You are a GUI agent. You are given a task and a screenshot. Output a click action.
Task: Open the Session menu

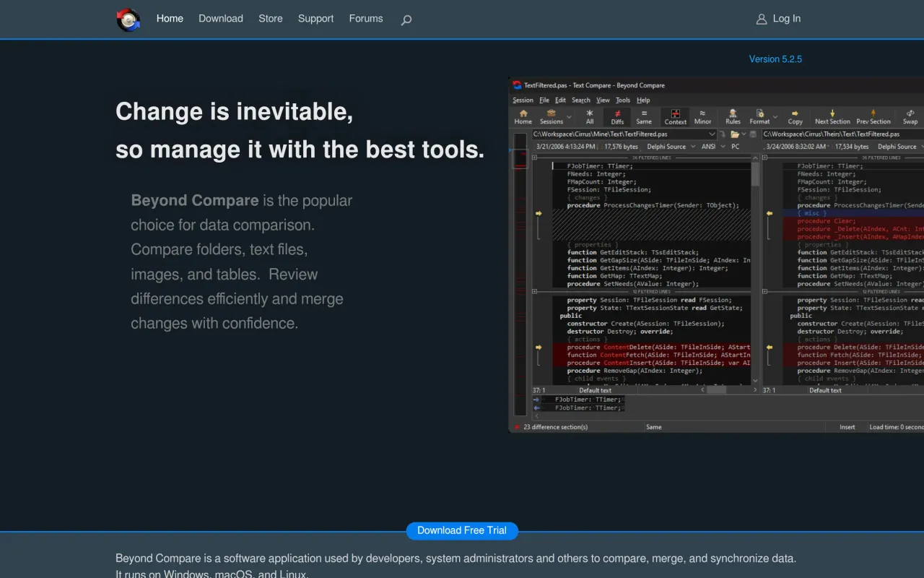[x=523, y=100]
